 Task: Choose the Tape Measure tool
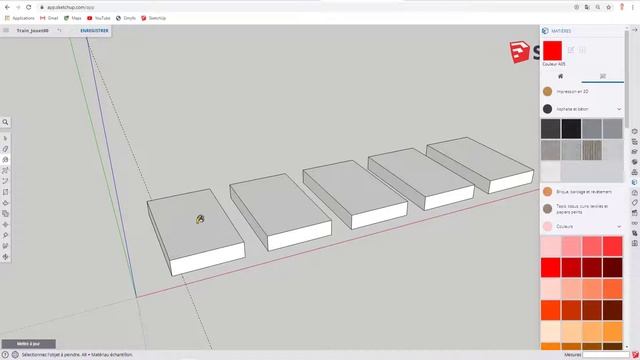click(x=5, y=236)
